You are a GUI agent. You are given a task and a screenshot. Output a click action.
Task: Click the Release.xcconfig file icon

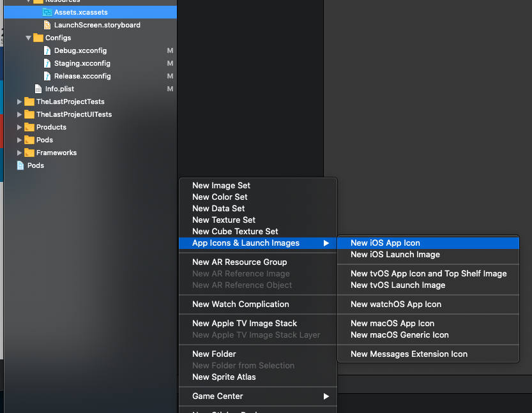[47, 77]
